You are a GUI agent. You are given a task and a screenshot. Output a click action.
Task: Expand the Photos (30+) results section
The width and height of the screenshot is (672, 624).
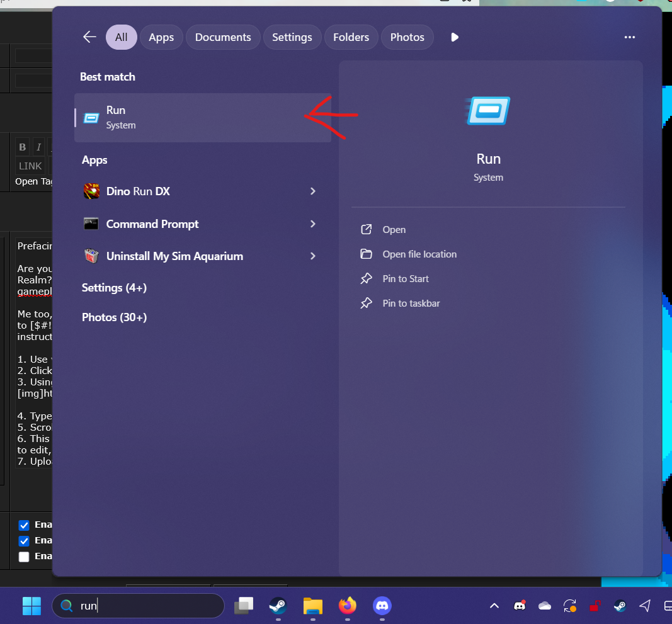click(x=114, y=317)
